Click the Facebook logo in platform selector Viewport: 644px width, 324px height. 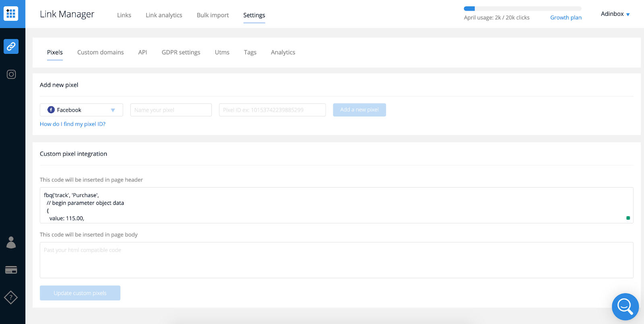pos(51,110)
